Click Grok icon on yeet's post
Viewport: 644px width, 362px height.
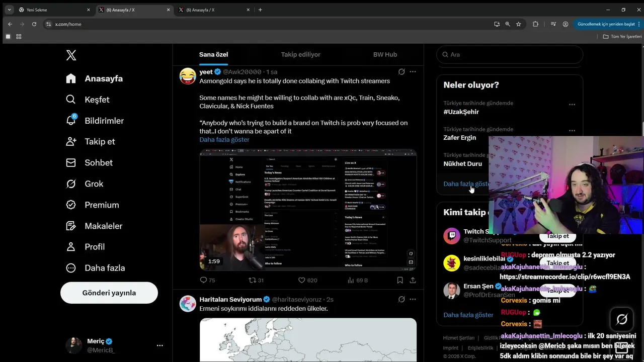tap(401, 72)
